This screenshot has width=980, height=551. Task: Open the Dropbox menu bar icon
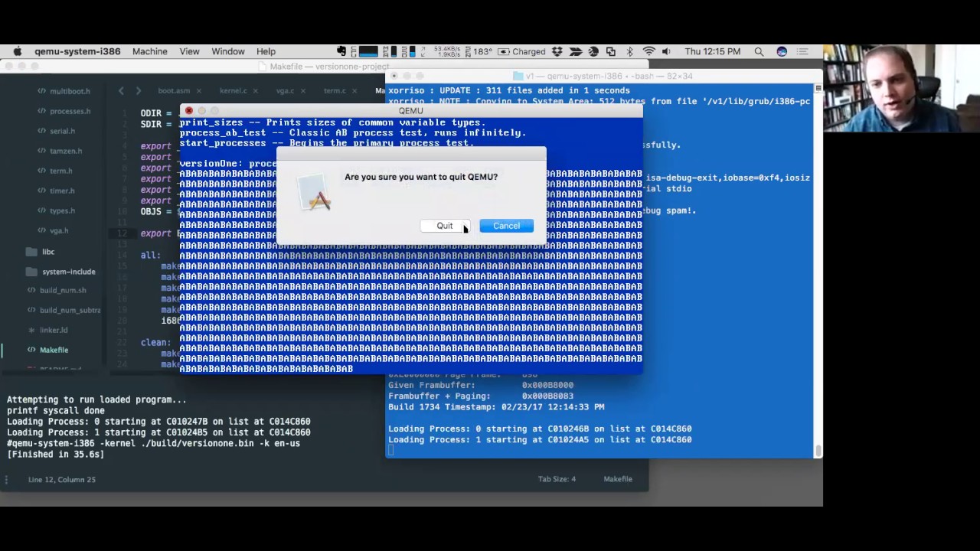tap(557, 51)
